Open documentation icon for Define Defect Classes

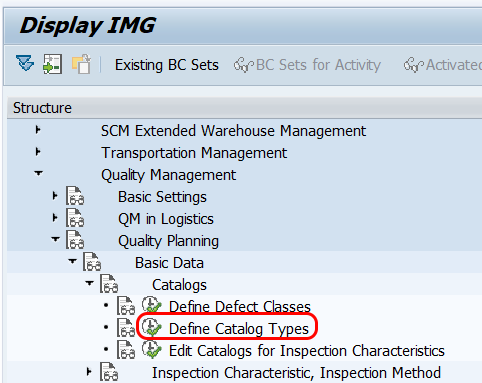126,306
